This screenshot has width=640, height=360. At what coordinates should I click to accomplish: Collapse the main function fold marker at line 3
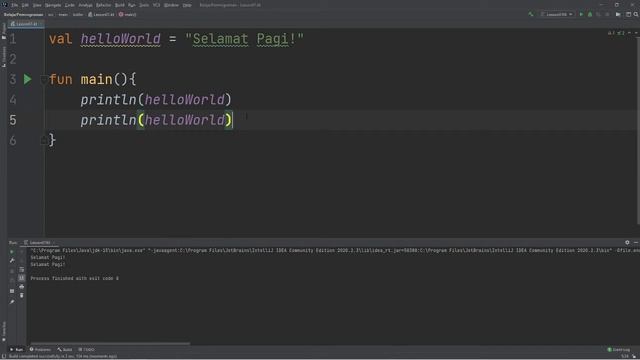43,79
